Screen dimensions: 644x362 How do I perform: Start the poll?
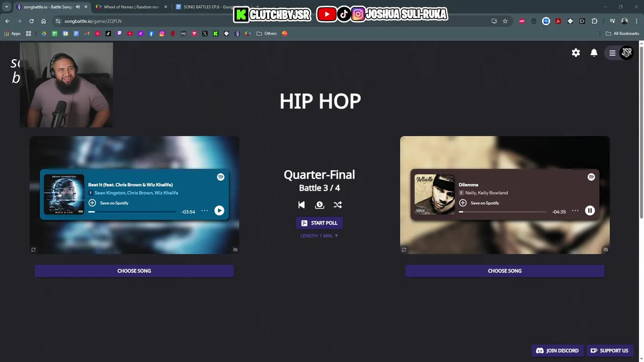319,223
